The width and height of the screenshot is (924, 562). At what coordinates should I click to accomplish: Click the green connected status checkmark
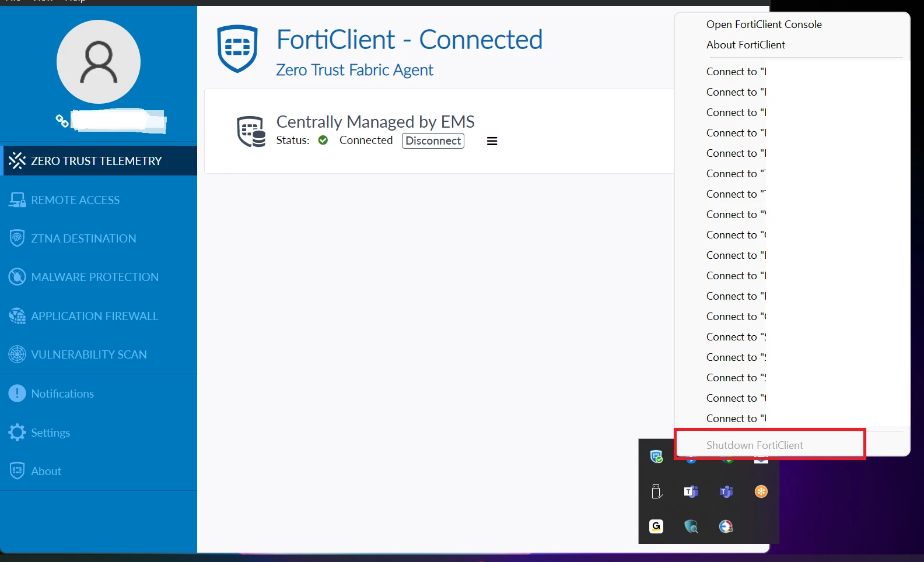point(323,140)
